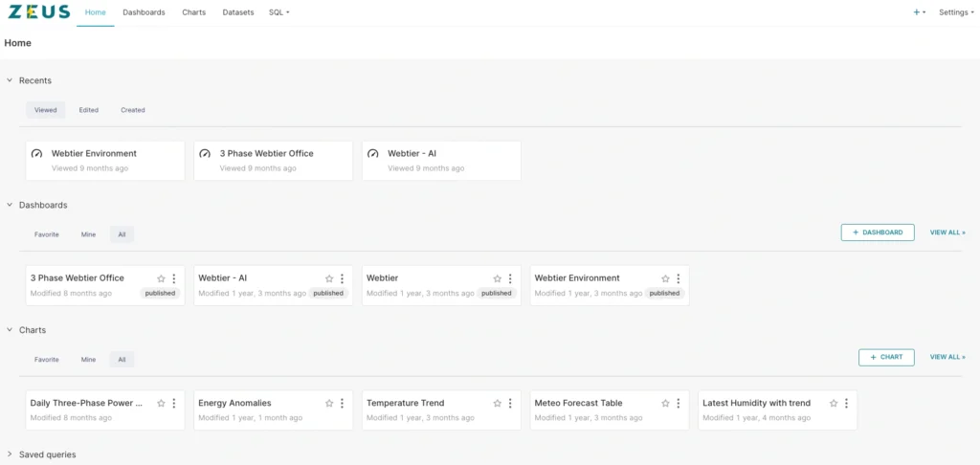
Task: Select the Viewed tab in Recents
Action: [46, 110]
